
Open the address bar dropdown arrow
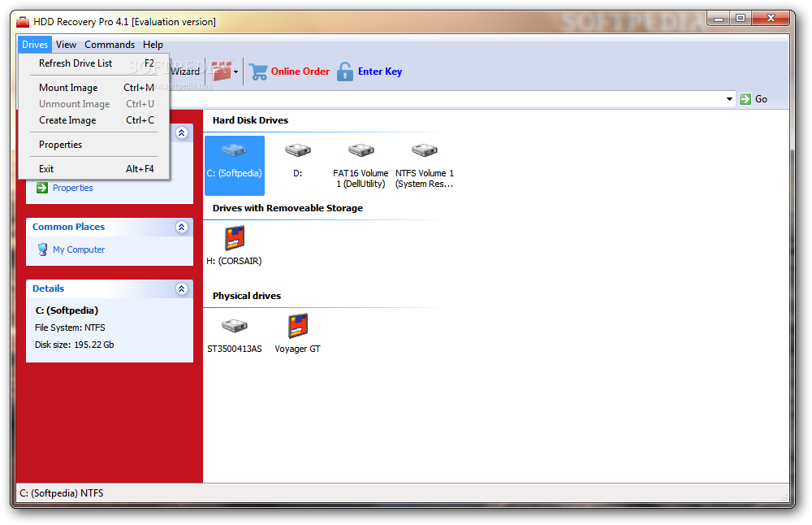tap(729, 99)
